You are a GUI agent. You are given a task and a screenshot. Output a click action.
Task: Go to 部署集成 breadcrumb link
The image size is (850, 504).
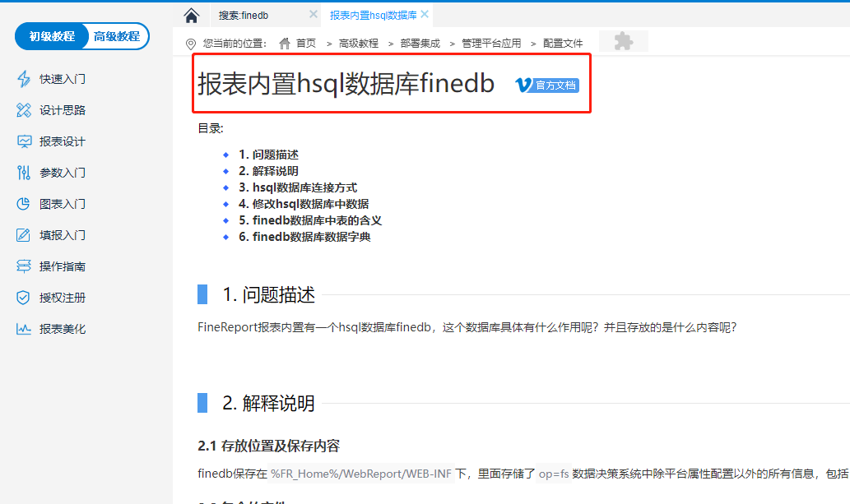tap(420, 44)
